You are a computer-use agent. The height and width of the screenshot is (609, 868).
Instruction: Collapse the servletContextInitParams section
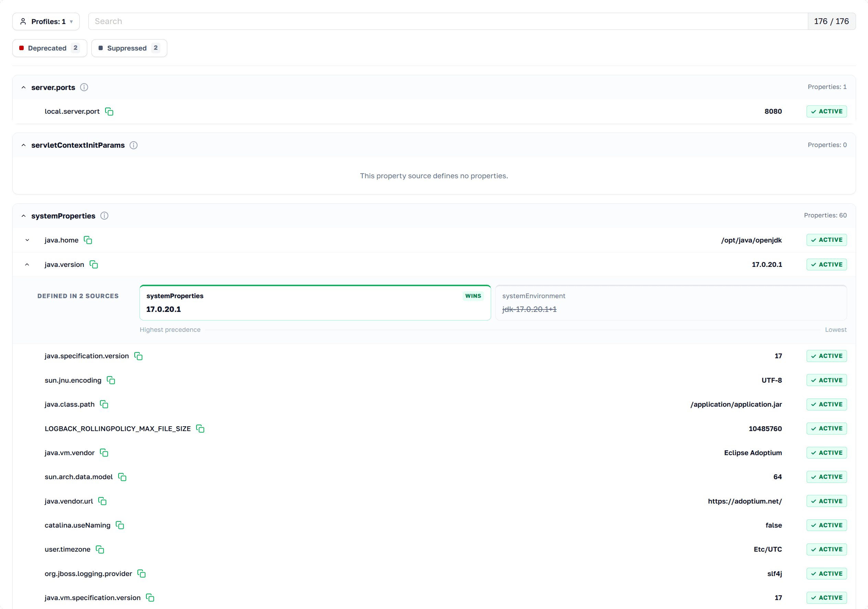tap(23, 145)
